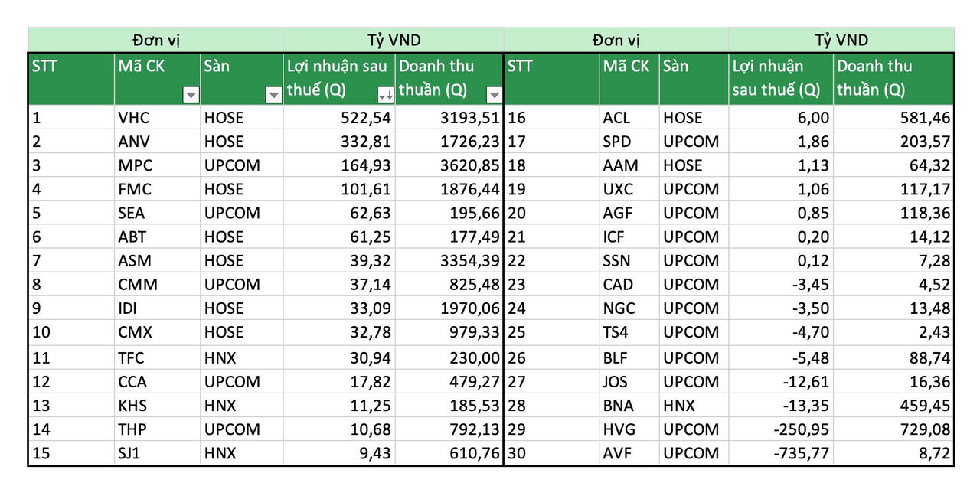980x496 pixels.
Task: Select the MPC revenue cell 3620,85
Action: pyautogui.click(x=449, y=165)
